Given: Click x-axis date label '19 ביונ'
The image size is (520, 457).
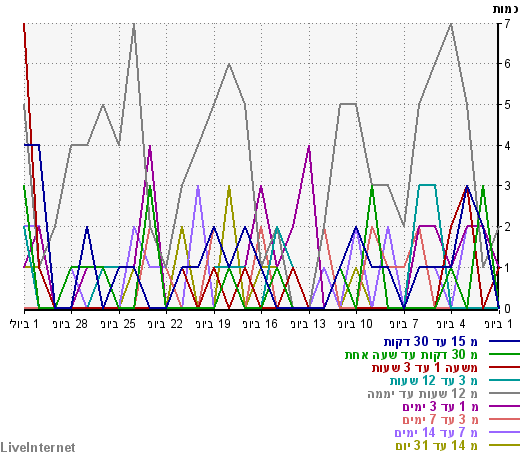Looking at the screenshot, I should pos(213,324).
